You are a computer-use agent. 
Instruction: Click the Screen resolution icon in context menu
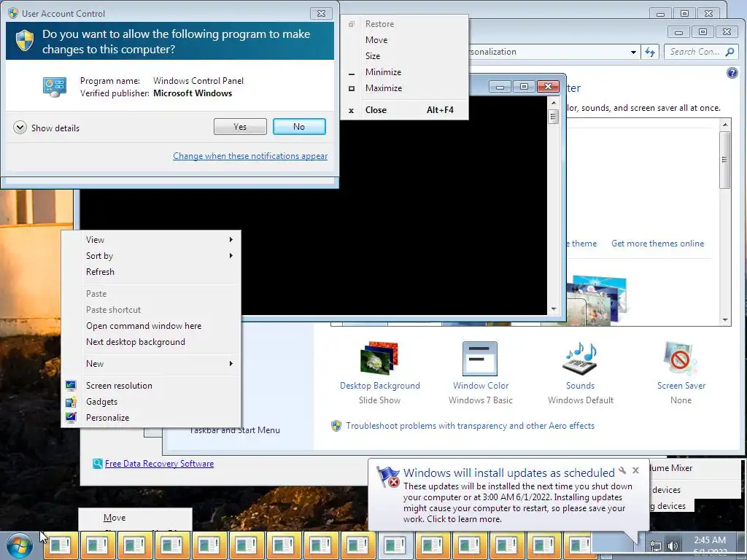[x=71, y=385]
